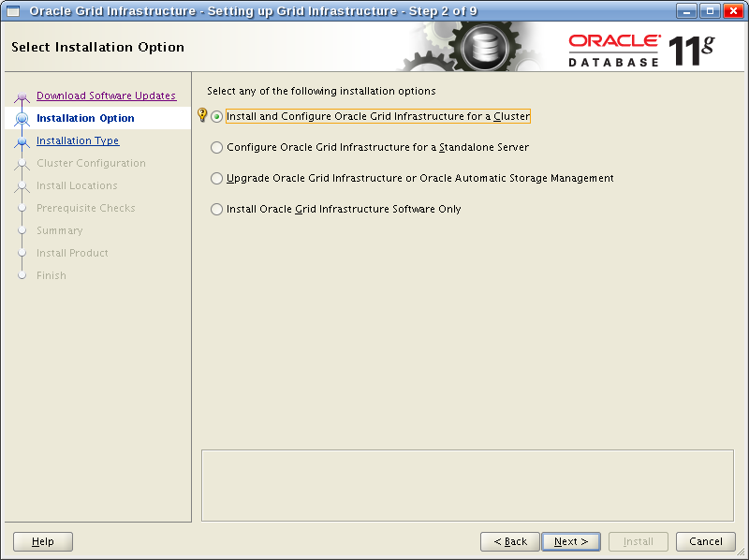Viewport: 749px width, 560px height.
Task: Select Upgrade Oracle Grid Infrastructure option
Action: click(x=412, y=178)
